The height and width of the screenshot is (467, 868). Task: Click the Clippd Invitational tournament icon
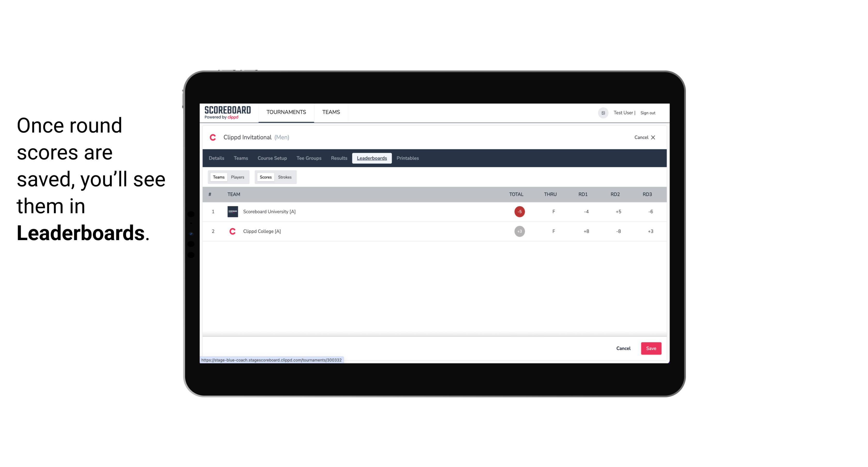(x=213, y=138)
